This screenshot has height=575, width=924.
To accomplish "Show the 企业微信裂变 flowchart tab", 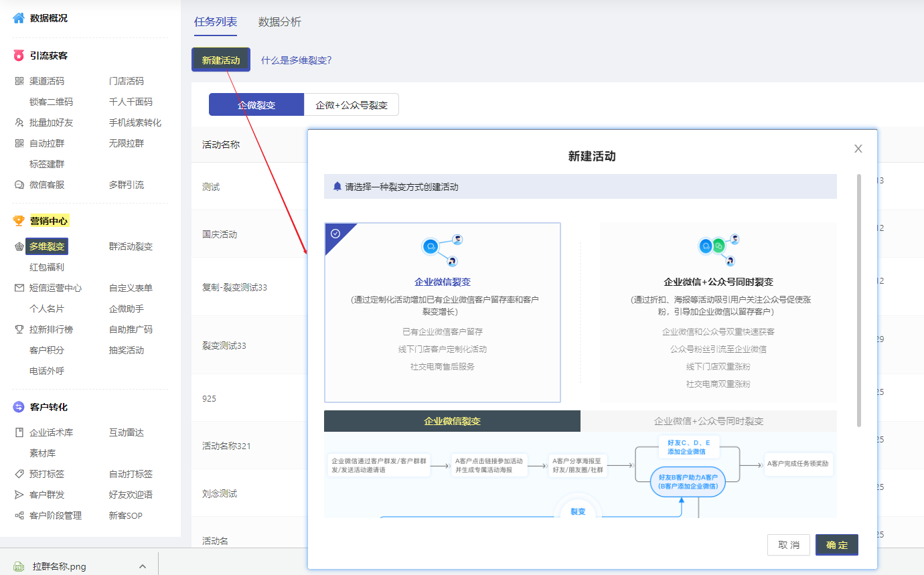I will [452, 421].
